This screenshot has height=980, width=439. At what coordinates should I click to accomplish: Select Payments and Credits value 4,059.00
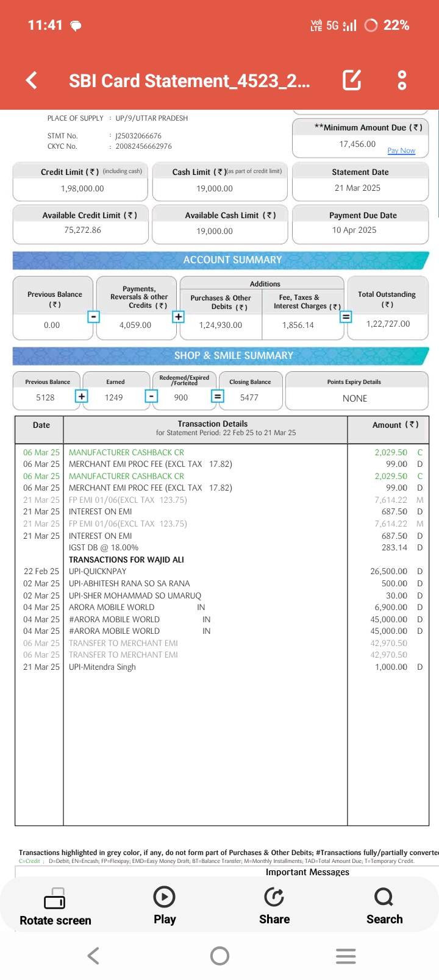point(135,325)
